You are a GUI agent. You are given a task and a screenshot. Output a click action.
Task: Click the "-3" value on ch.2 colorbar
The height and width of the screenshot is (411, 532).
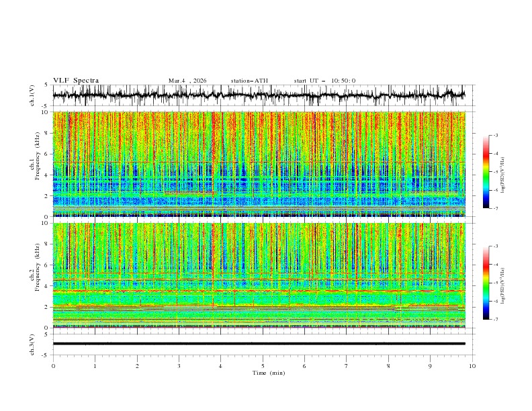point(496,246)
